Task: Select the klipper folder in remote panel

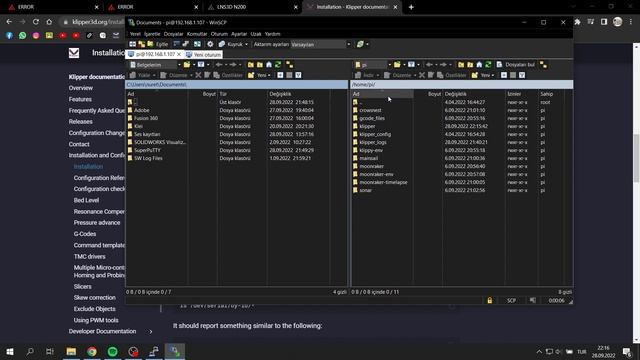Action: click(x=367, y=126)
